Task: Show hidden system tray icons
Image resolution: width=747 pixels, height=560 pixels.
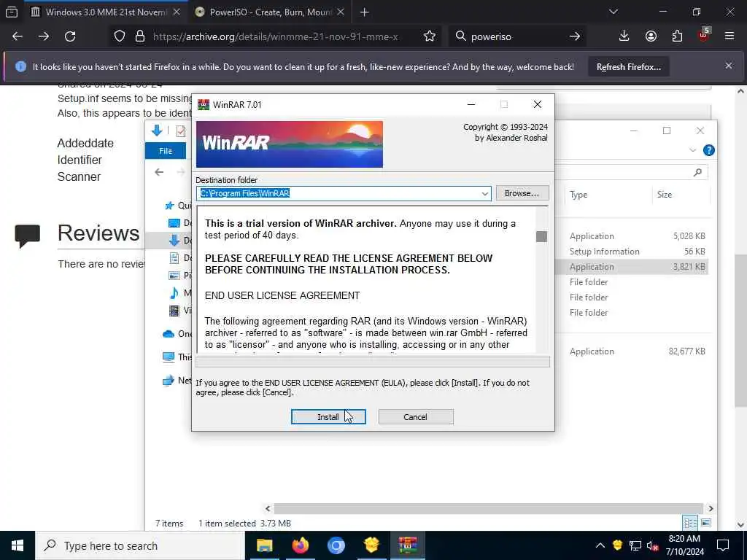Action: (600, 545)
